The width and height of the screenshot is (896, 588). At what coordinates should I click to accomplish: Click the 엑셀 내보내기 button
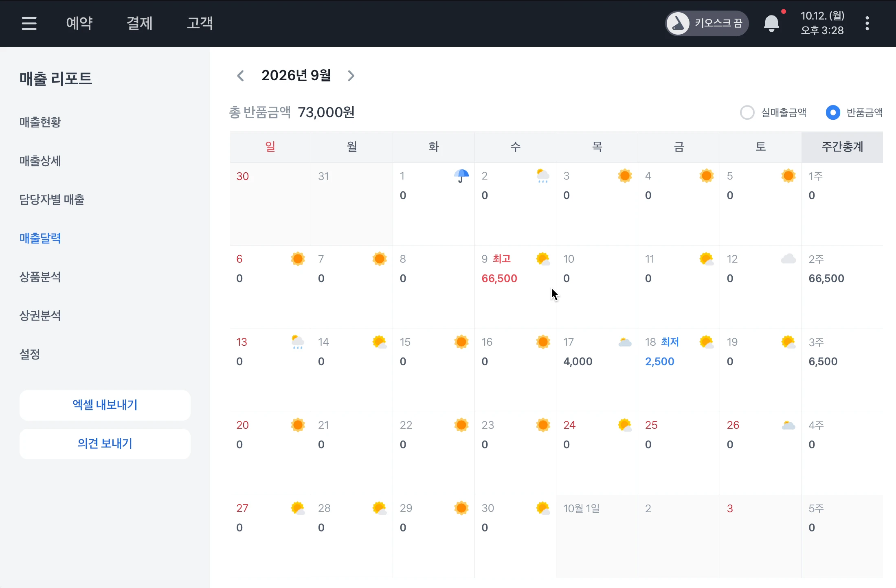[x=105, y=405]
